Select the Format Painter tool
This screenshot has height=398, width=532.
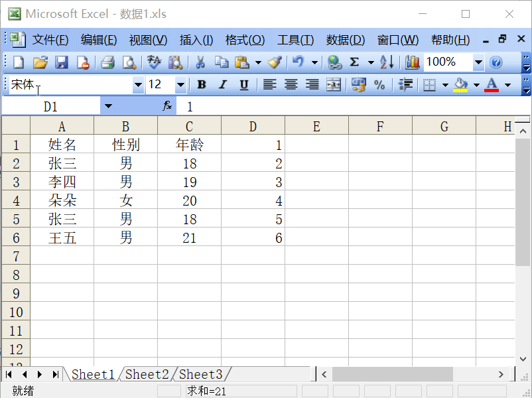pos(273,62)
